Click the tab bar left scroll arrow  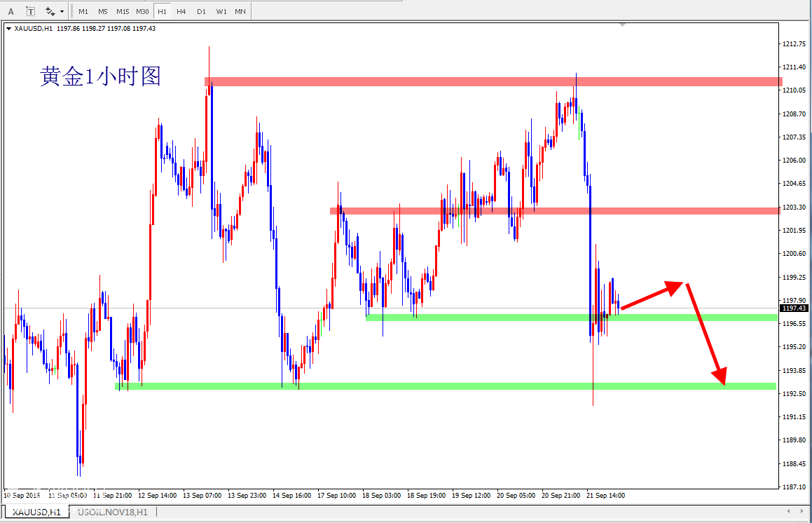point(788,511)
